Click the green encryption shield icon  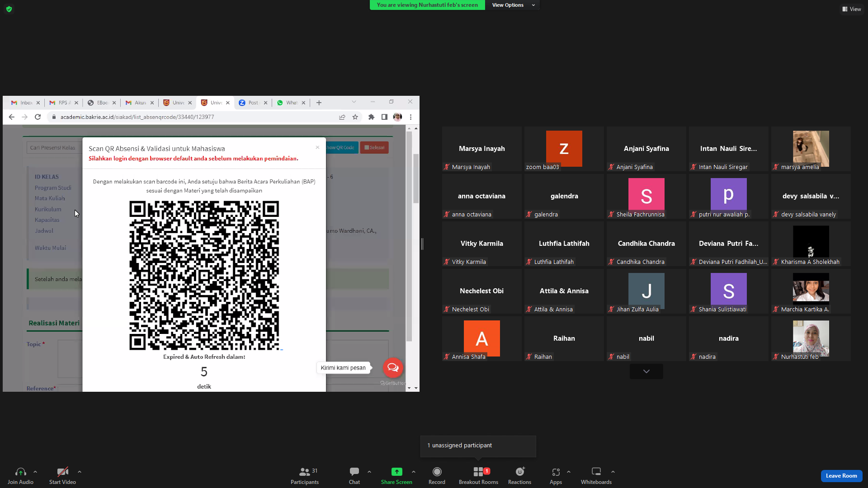tap(9, 9)
